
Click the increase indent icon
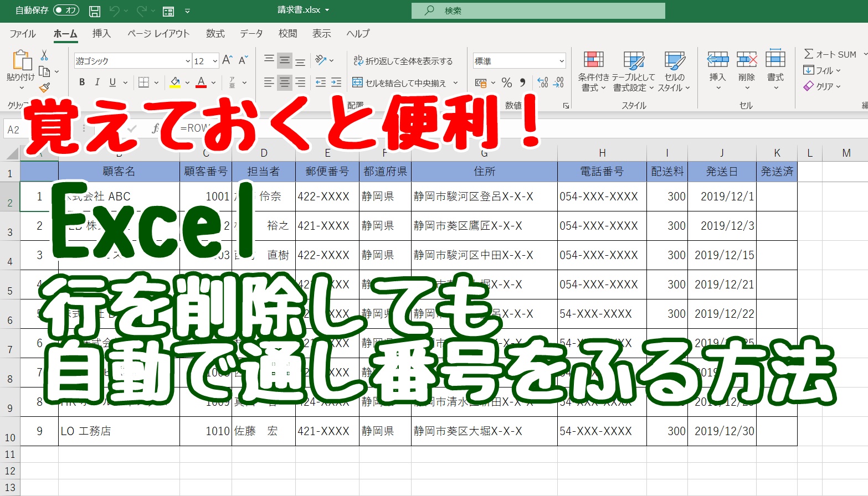pyautogui.click(x=336, y=82)
